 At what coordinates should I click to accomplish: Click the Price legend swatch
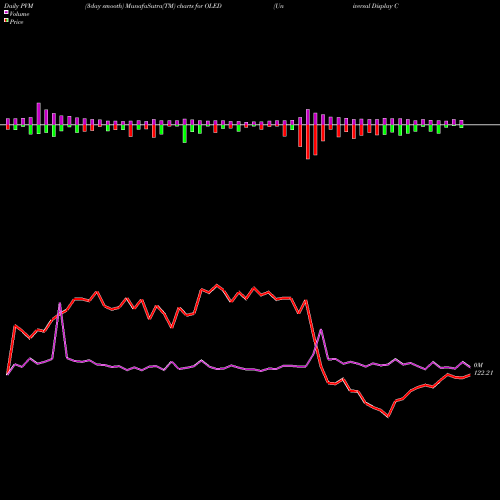click(x=6, y=21)
